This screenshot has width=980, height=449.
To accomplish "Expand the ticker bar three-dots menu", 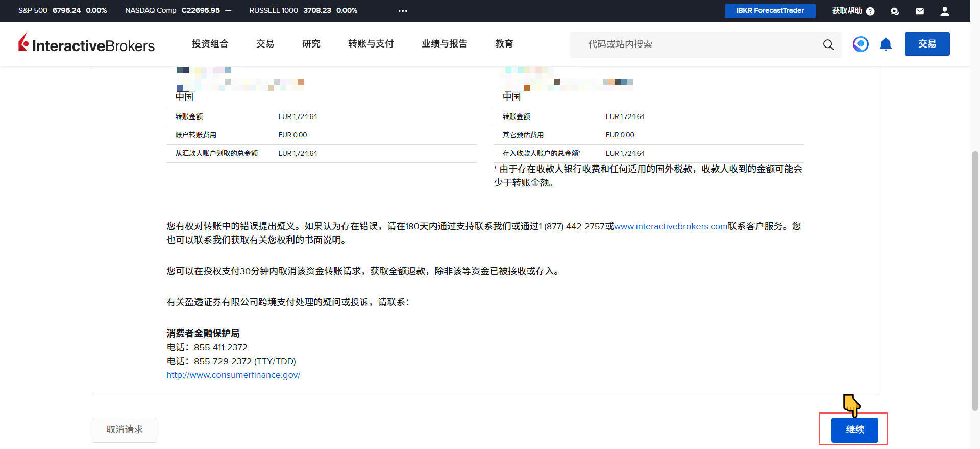I will [x=403, y=11].
